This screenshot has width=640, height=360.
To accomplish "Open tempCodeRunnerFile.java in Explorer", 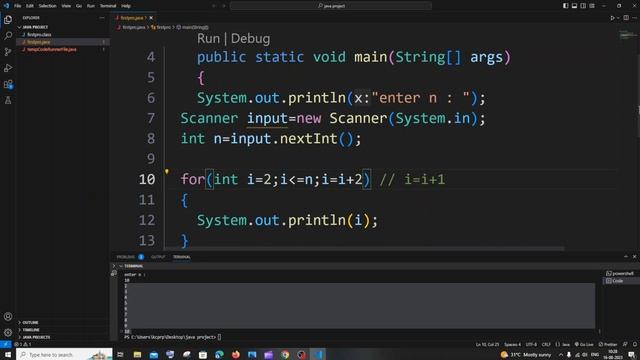I will (x=51, y=49).
